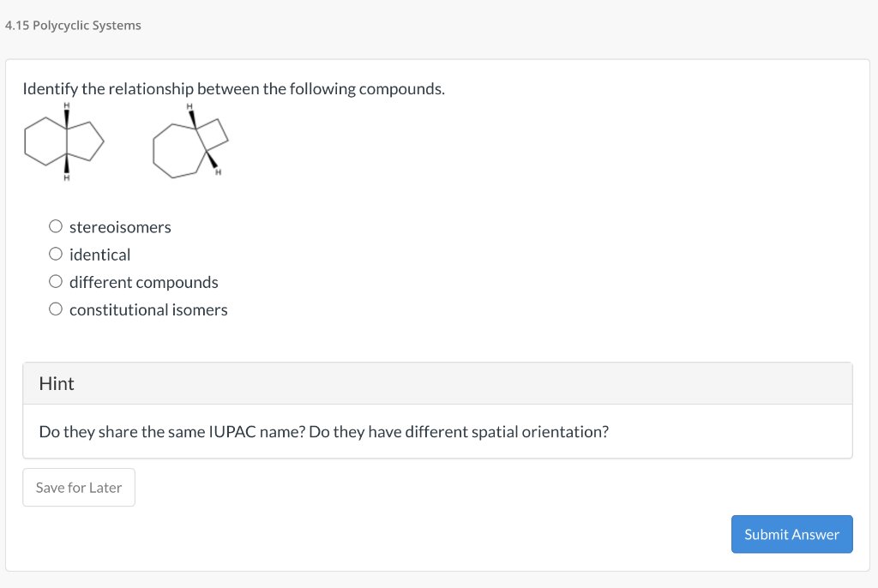This screenshot has width=878, height=588.
Task: Select the different compounds radio button
Action: pos(55,281)
